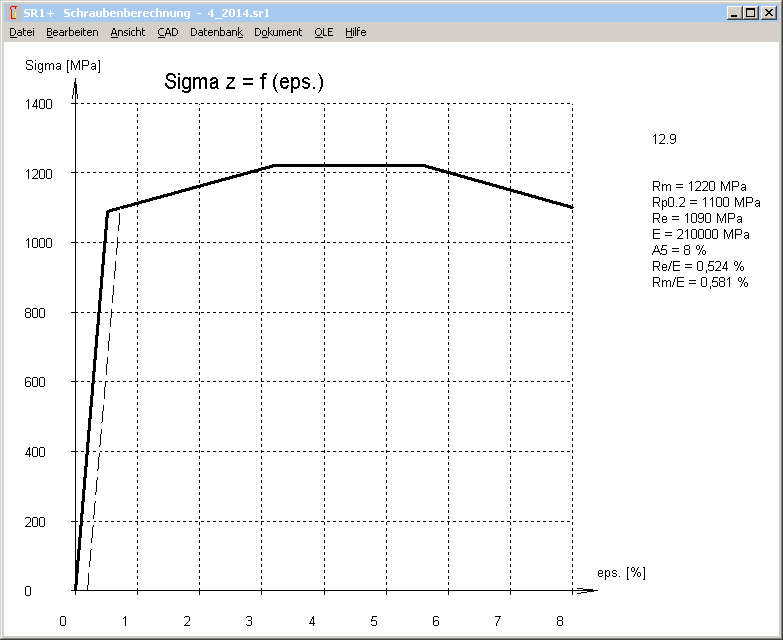Open the Hilfe menu
The height and width of the screenshot is (640, 783).
356,32
